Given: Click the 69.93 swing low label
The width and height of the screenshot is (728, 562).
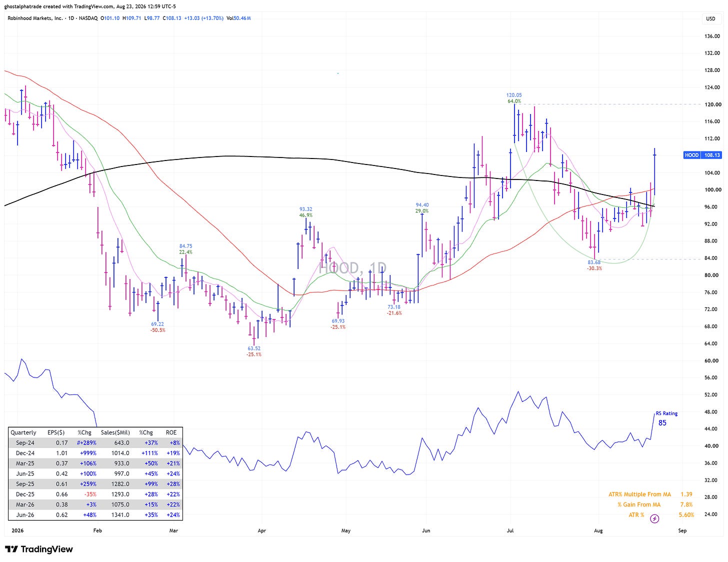Looking at the screenshot, I should coord(338,321).
